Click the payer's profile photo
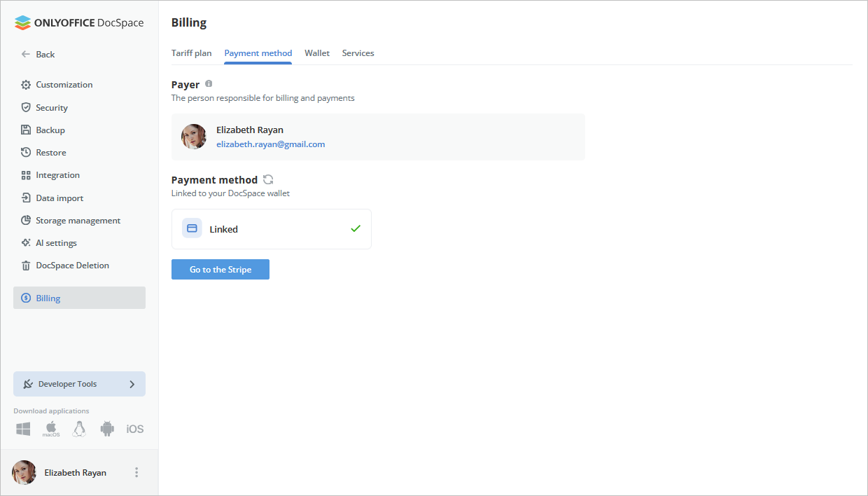This screenshot has width=868, height=496. point(194,137)
